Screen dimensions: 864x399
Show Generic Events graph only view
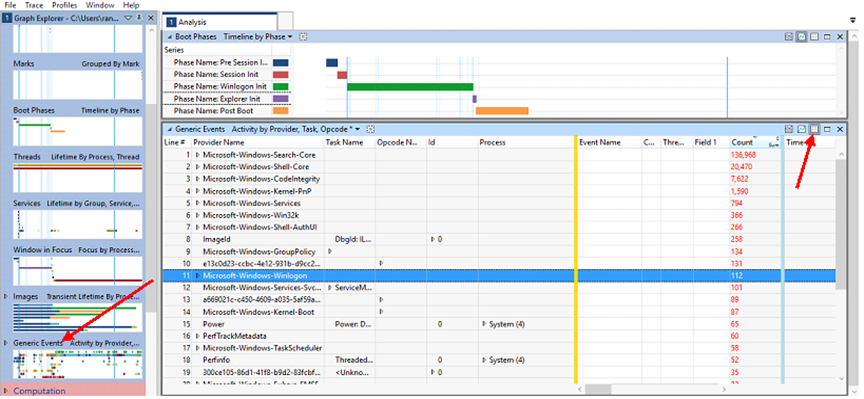801,129
